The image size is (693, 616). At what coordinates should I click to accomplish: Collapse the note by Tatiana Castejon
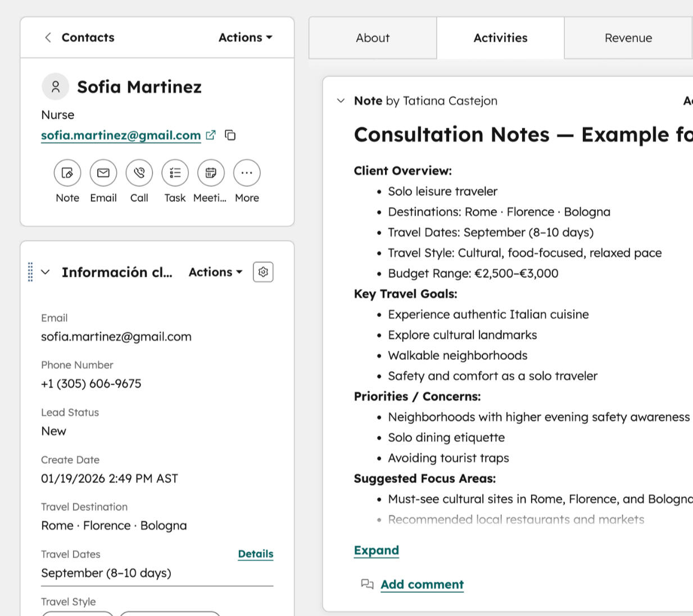pos(341,101)
